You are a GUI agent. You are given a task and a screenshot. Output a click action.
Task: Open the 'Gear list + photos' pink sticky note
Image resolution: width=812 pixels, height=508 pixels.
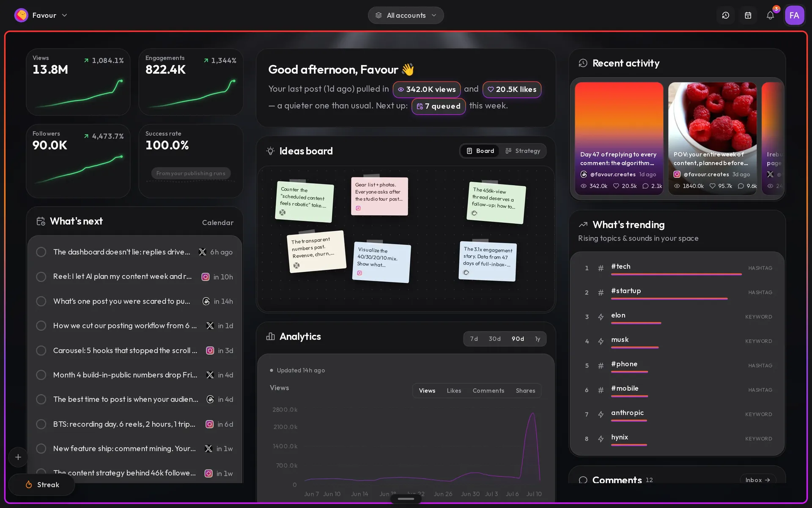tap(379, 196)
